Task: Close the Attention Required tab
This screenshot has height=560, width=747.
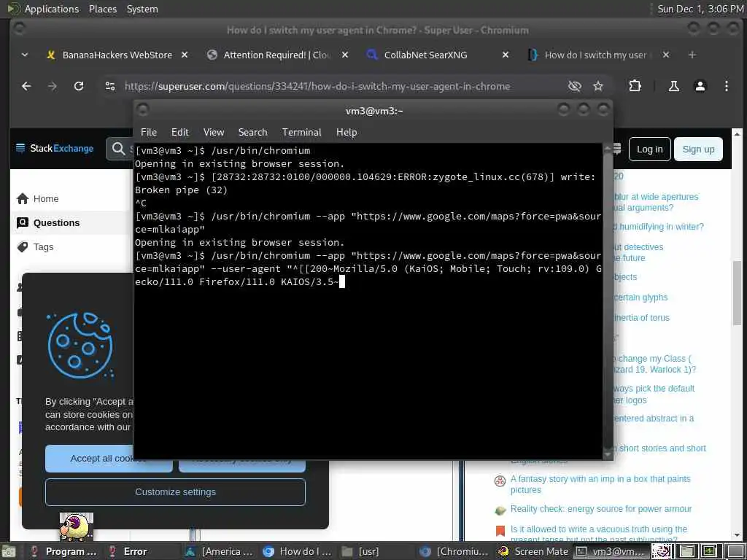Action: tap(345, 55)
